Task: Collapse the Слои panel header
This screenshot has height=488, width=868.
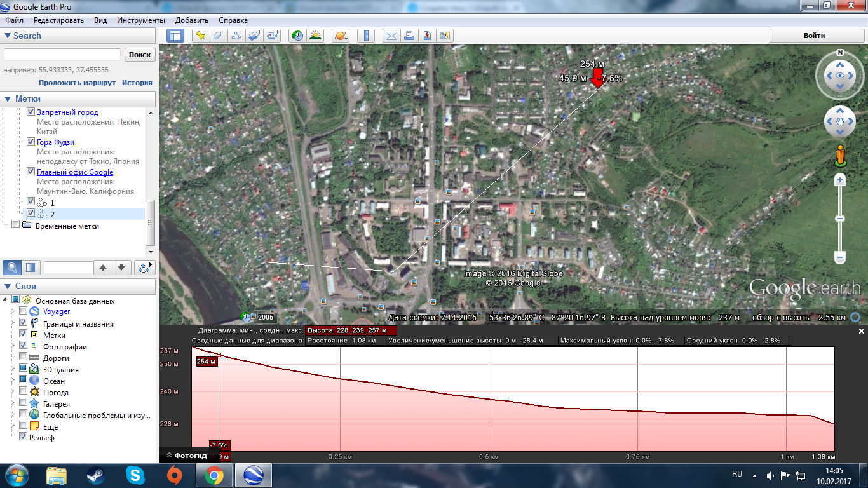Action: (x=78, y=286)
